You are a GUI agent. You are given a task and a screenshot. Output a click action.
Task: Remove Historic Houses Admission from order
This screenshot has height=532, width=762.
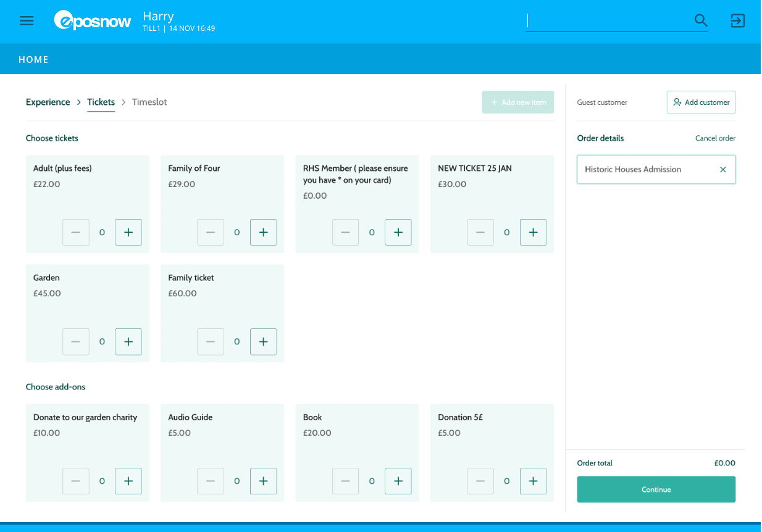[x=723, y=170]
